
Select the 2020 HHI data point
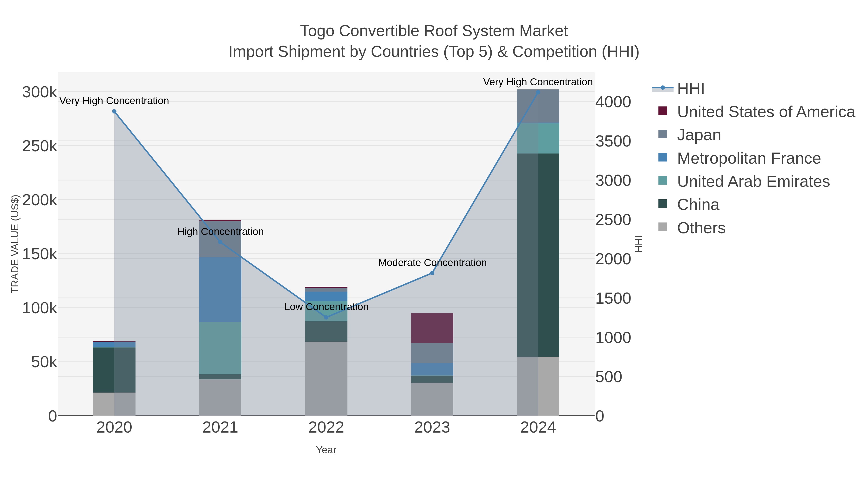(114, 112)
